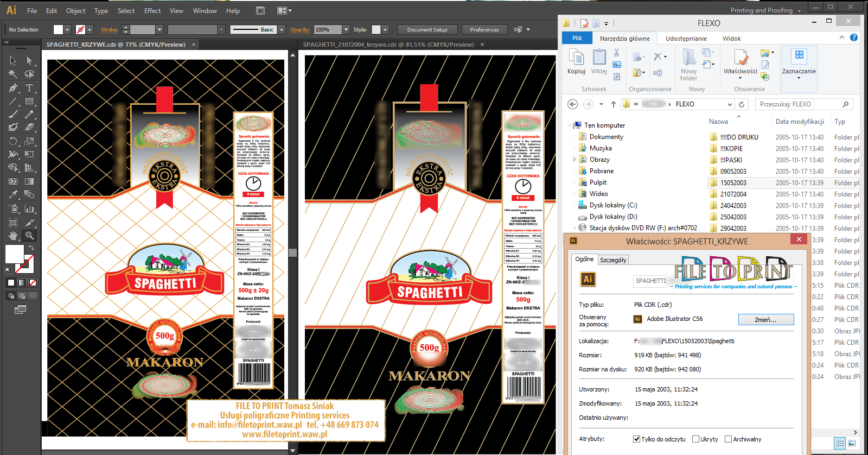868x455 pixels.
Task: Select the Column Graph tool
Action: 29,208
